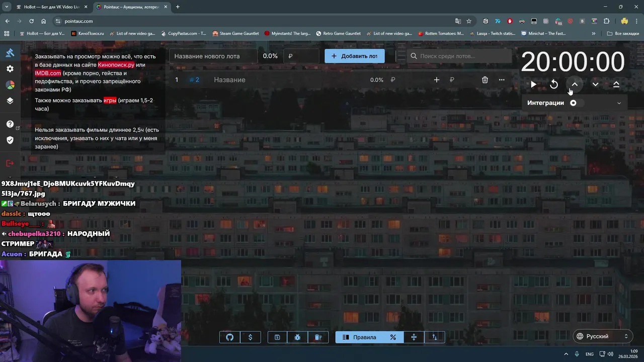Open a new browser tab with plus

(178, 7)
